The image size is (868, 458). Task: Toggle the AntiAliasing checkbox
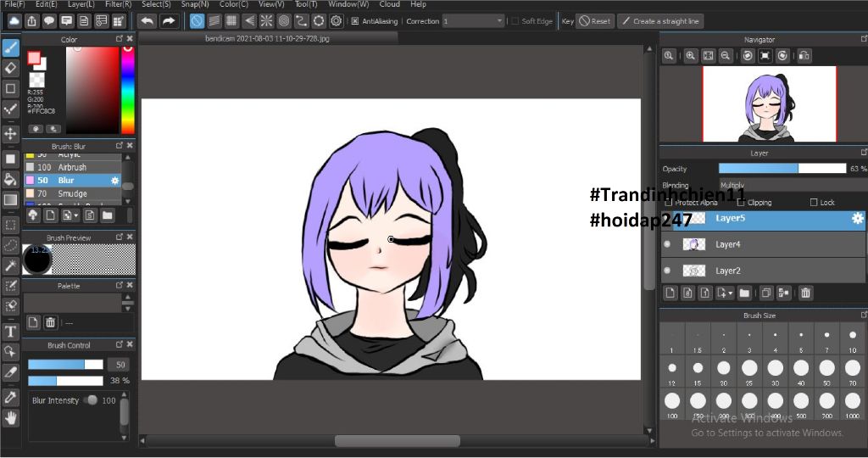pyautogui.click(x=355, y=21)
